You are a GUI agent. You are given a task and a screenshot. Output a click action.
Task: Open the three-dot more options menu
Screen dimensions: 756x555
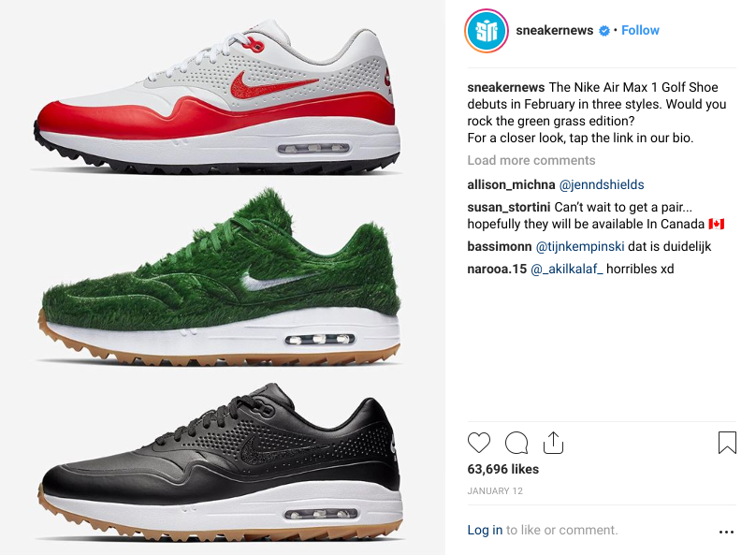726,532
